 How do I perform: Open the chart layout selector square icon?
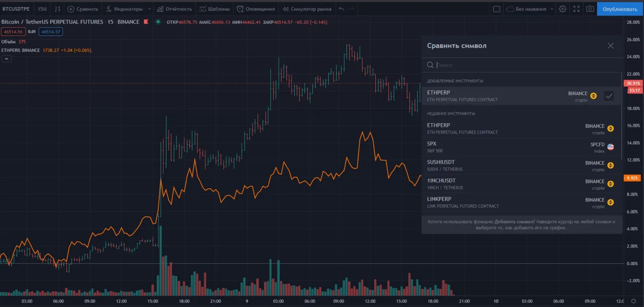pos(496,9)
